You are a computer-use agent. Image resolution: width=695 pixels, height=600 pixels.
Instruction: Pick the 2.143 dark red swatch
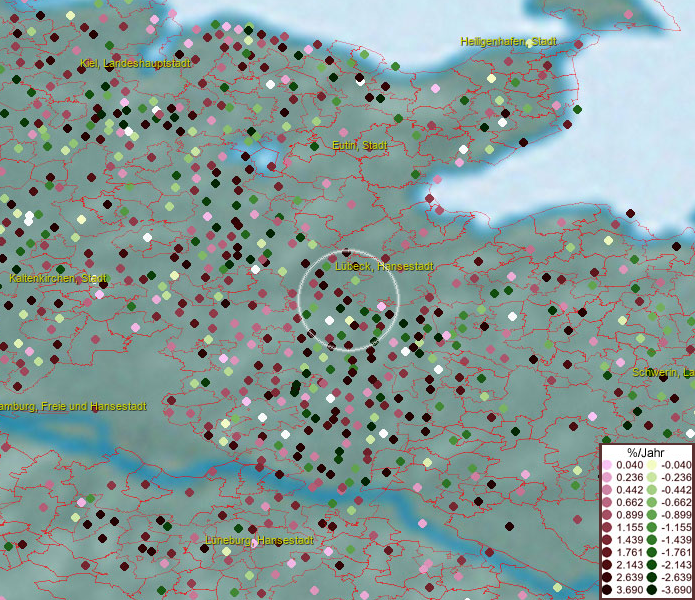[x=607, y=565]
